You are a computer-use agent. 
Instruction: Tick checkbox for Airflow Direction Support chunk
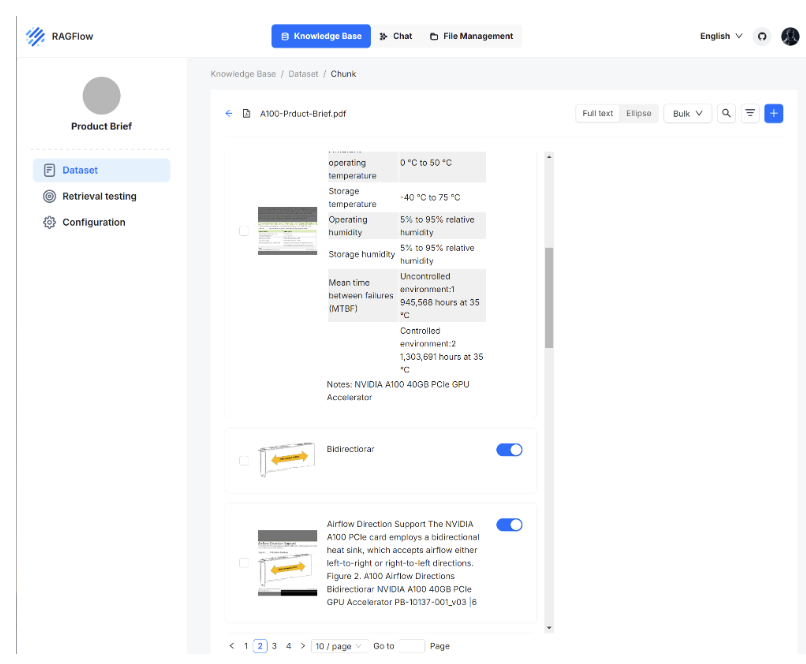point(244,563)
